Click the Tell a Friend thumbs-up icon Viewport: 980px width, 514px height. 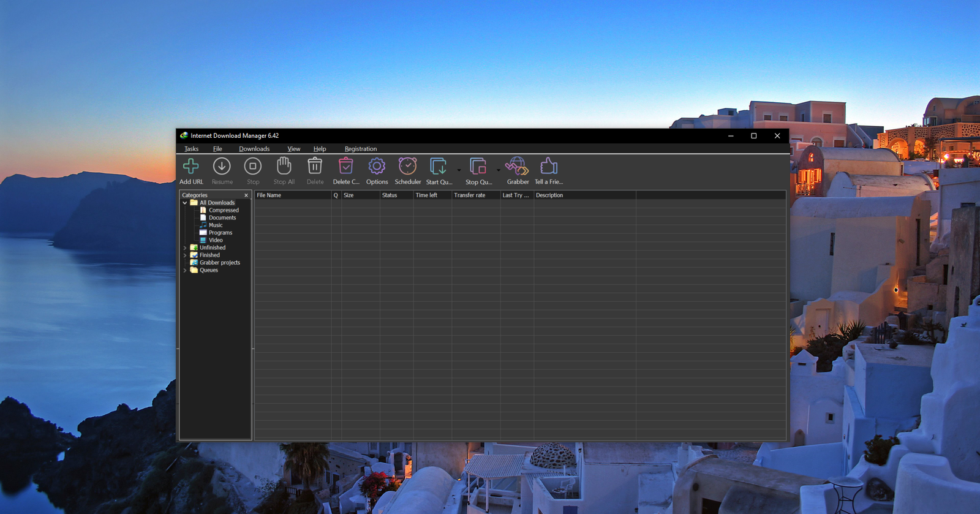pos(548,167)
